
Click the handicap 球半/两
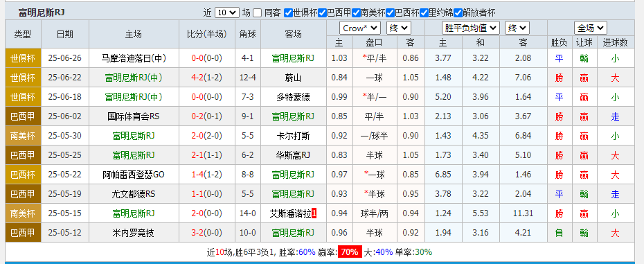point(374,213)
